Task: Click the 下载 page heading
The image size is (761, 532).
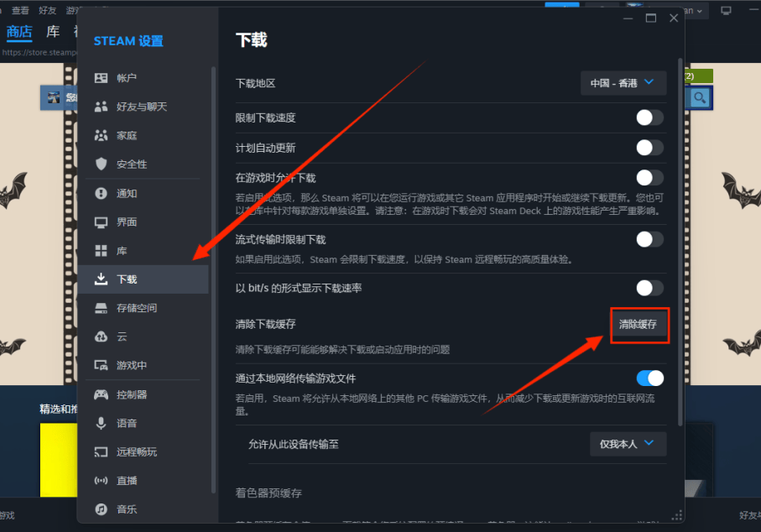Action: (x=252, y=39)
